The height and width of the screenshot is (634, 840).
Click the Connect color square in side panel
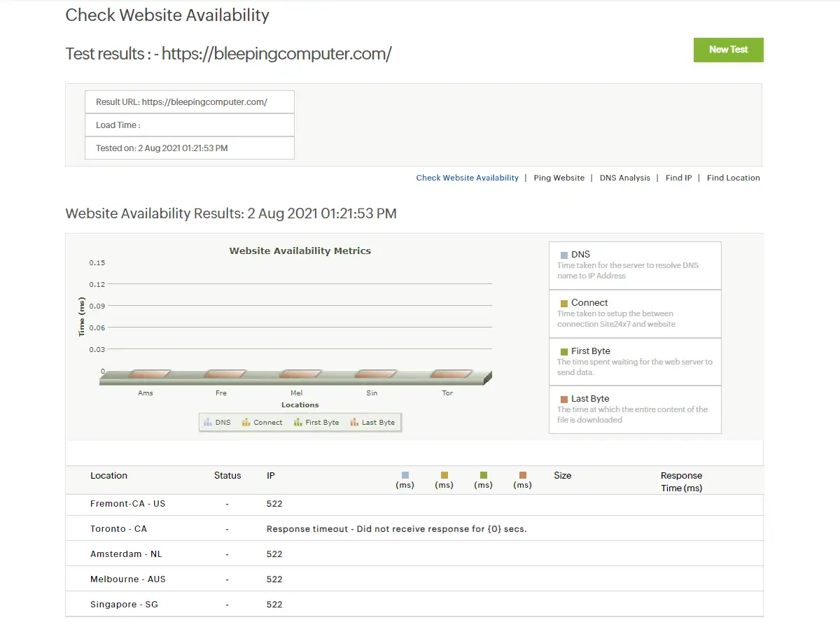tap(564, 304)
